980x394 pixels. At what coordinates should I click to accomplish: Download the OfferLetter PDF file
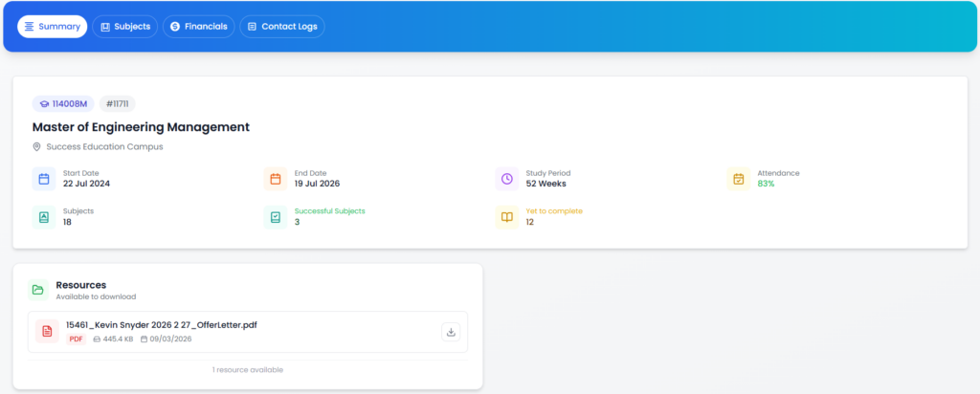click(x=451, y=332)
